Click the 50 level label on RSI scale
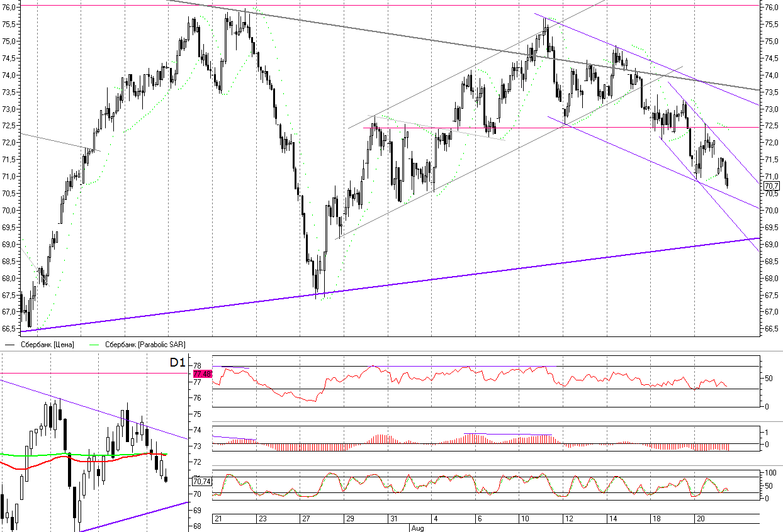The height and width of the screenshot is (532, 783). point(768,379)
